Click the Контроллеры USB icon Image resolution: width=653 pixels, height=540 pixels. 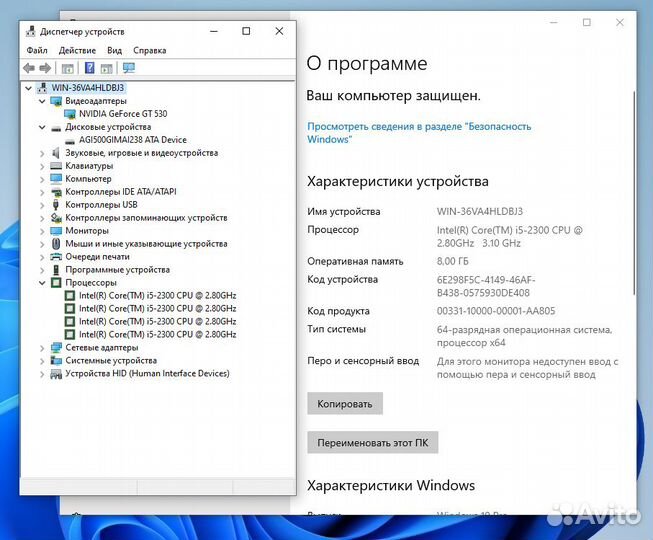point(56,204)
